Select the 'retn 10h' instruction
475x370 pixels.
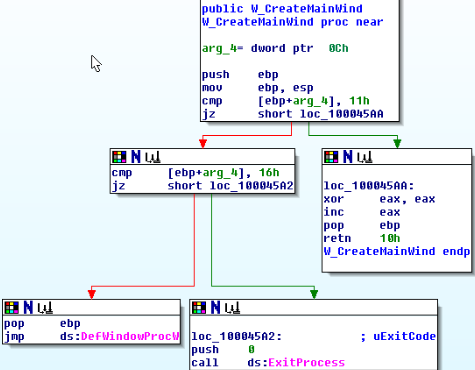click(362, 238)
